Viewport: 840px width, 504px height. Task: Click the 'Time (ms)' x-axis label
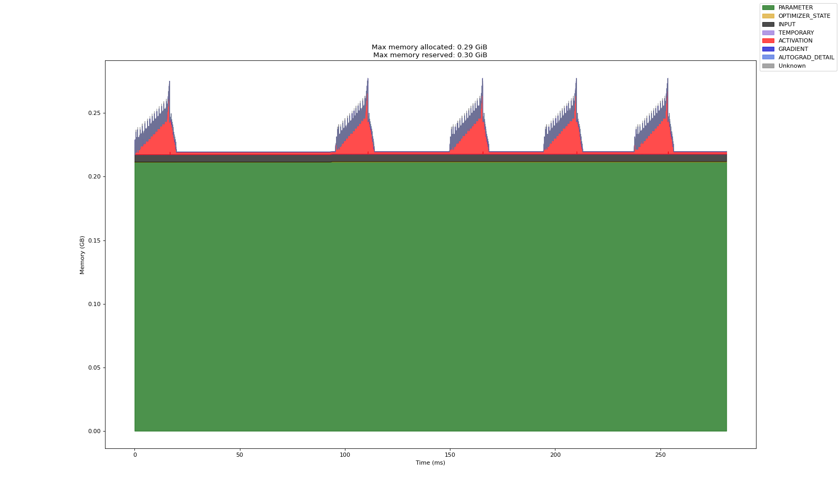tap(430, 463)
